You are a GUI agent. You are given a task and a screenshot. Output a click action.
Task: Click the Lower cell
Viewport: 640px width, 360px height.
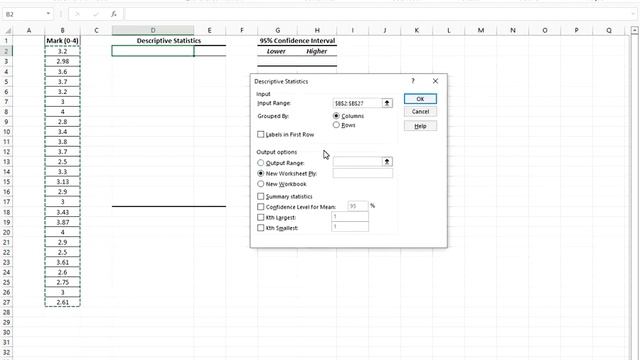coord(277,51)
